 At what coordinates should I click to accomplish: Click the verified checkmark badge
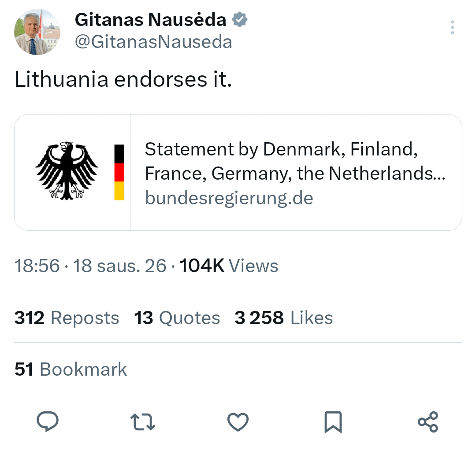[x=240, y=19]
